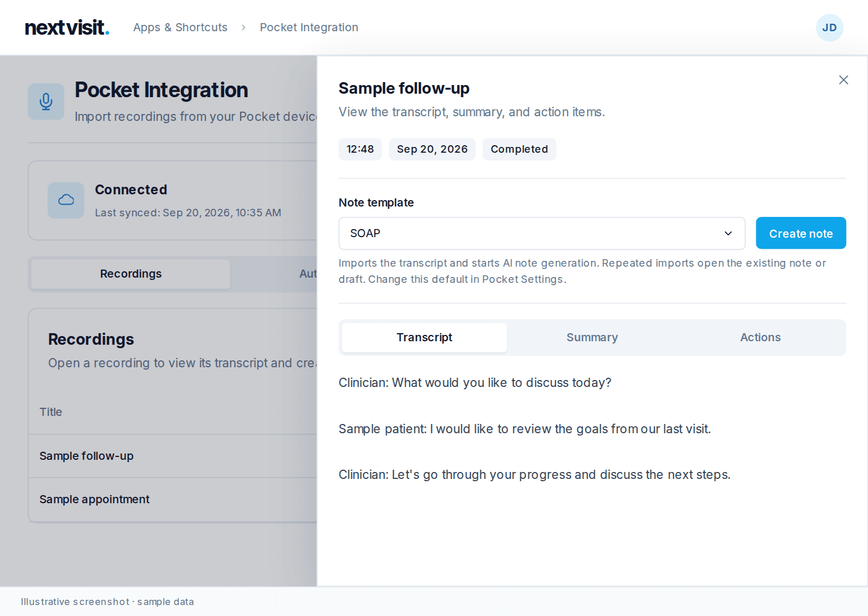868x616 pixels.
Task: Go to Apps & Shortcuts breadcrumb
Action: pyautogui.click(x=180, y=28)
